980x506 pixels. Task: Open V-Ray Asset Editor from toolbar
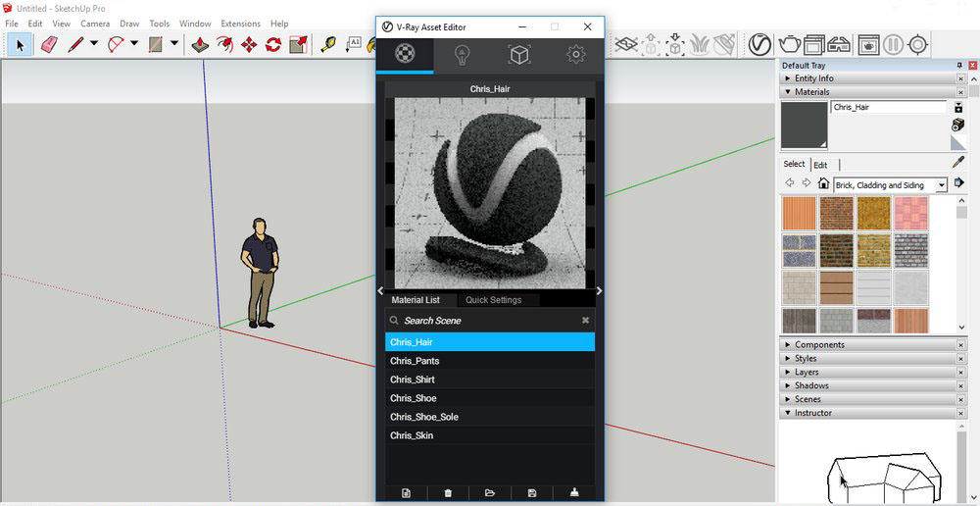[x=759, y=44]
